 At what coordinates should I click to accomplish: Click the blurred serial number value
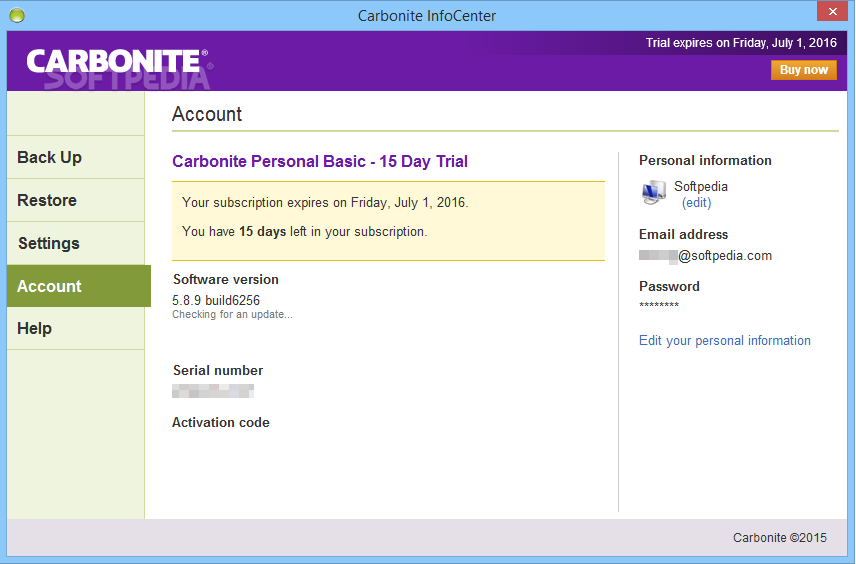(213, 391)
